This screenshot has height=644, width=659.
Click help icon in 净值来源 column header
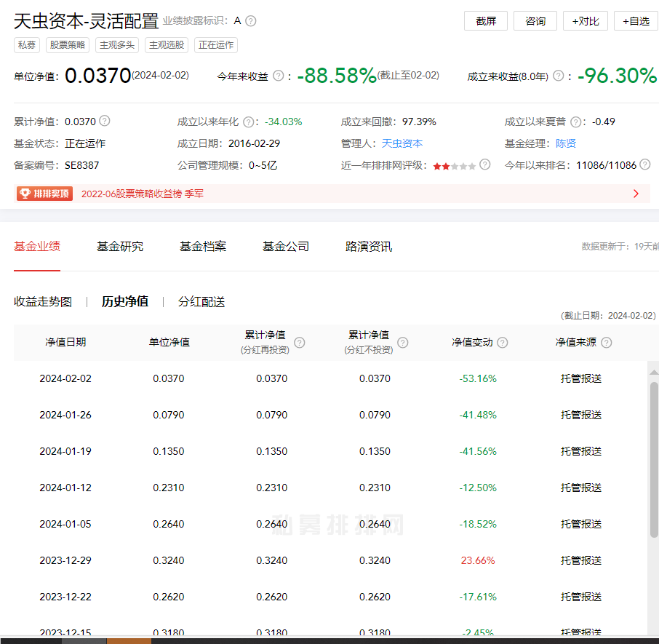point(607,342)
